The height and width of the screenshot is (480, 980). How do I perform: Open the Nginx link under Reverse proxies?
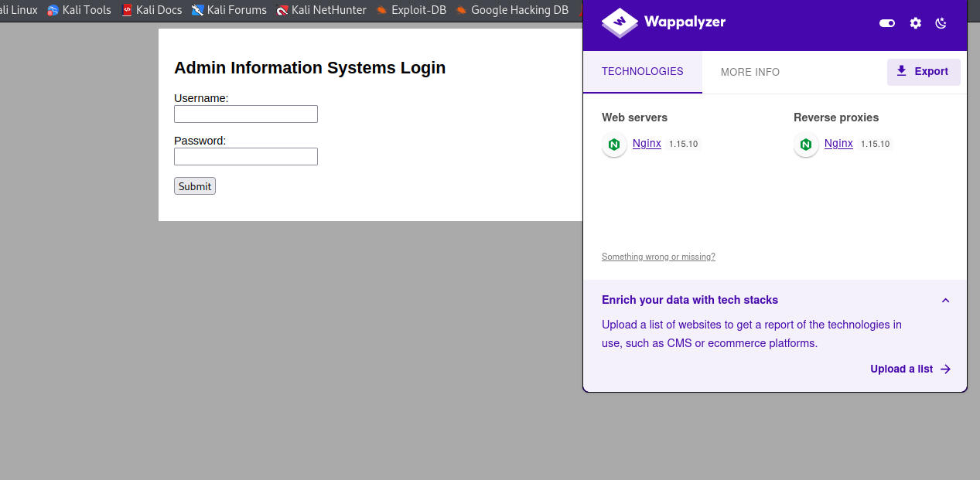838,143
